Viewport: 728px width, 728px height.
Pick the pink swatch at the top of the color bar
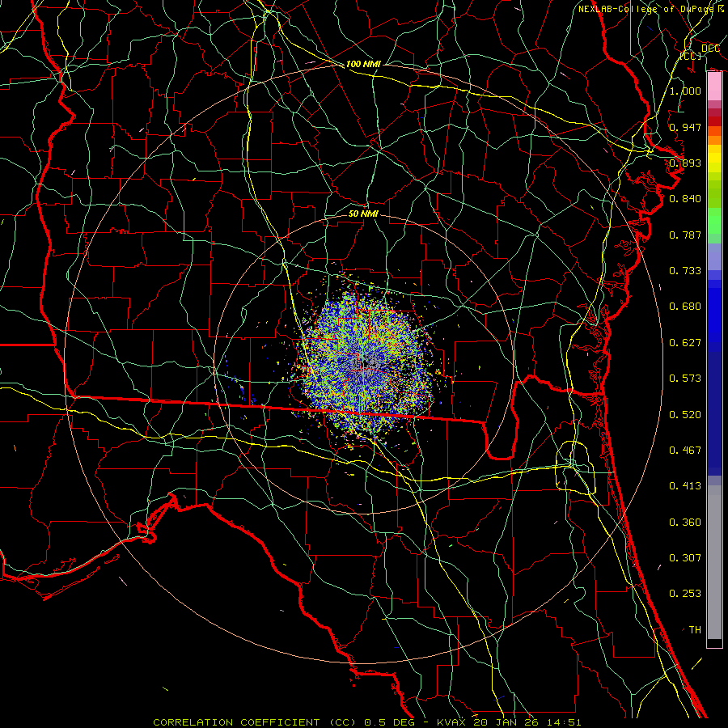click(714, 87)
